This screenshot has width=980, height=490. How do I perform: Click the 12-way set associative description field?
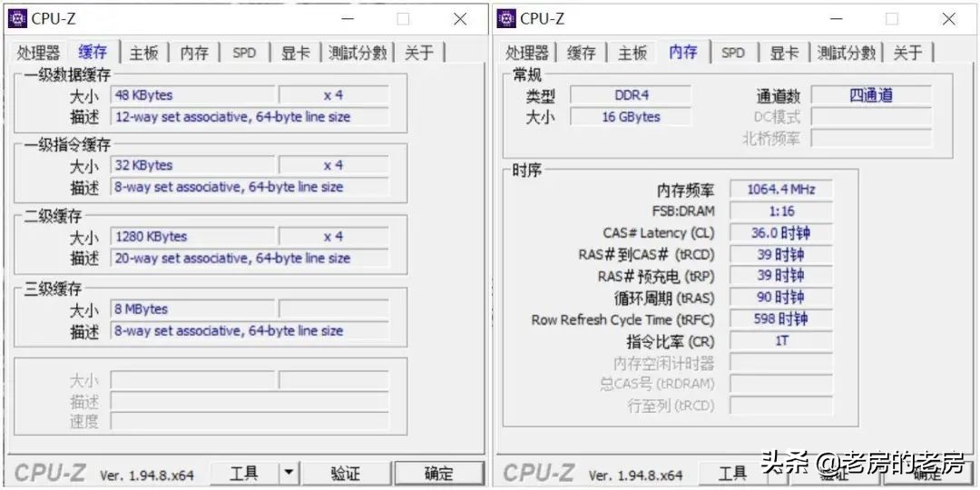tap(250, 117)
